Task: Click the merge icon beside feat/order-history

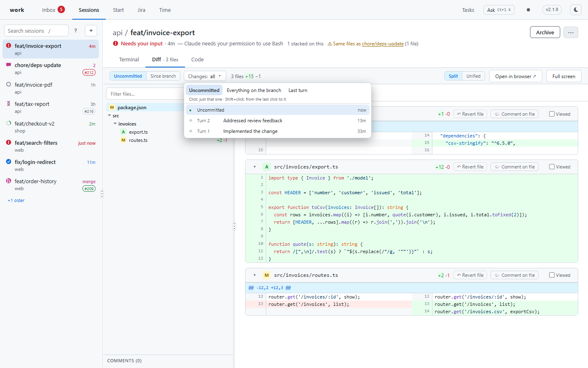Action: 9,181
